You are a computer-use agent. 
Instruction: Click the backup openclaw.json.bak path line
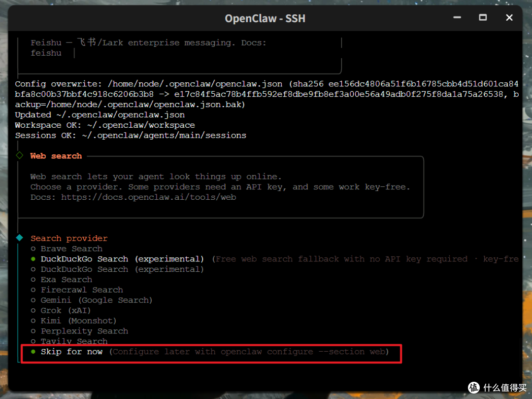coord(130,104)
